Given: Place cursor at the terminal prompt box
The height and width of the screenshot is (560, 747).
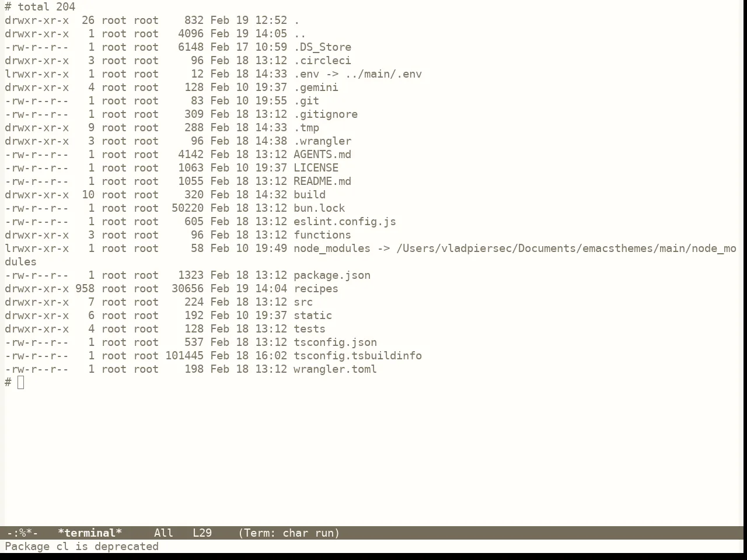Looking at the screenshot, I should coord(21,383).
